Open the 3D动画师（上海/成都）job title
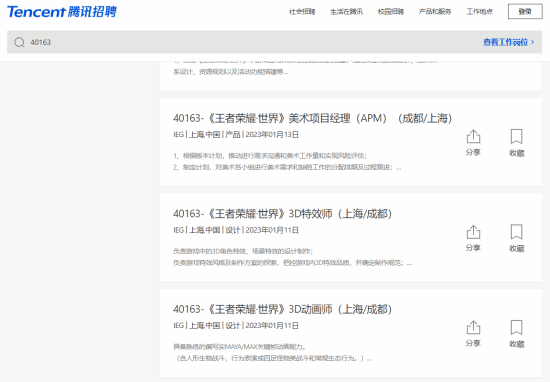Image resolution: width=550 pixels, height=382 pixels. coord(282,309)
